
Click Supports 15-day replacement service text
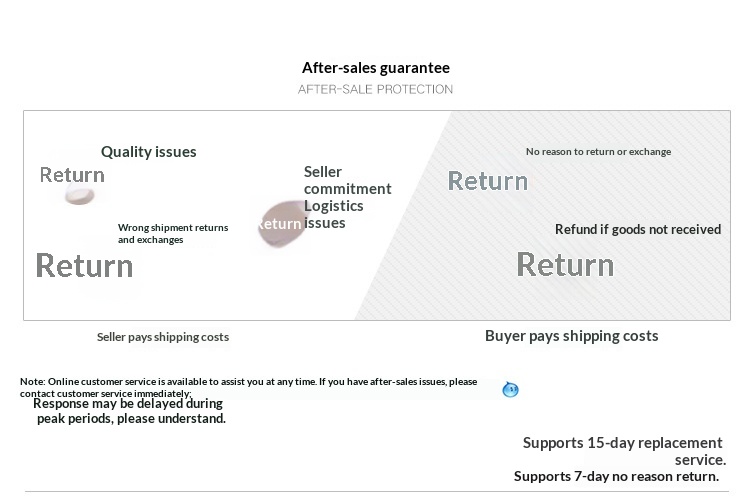tap(623, 450)
